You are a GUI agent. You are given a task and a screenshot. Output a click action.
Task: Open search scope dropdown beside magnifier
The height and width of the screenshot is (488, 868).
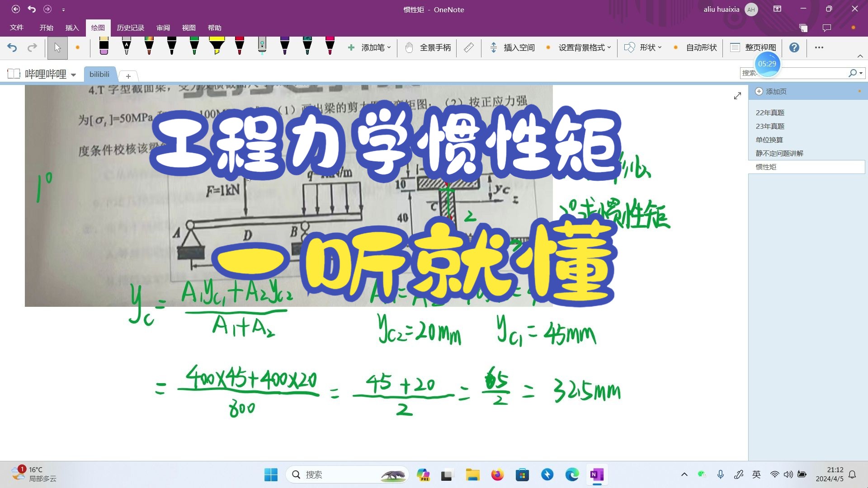[861, 73]
